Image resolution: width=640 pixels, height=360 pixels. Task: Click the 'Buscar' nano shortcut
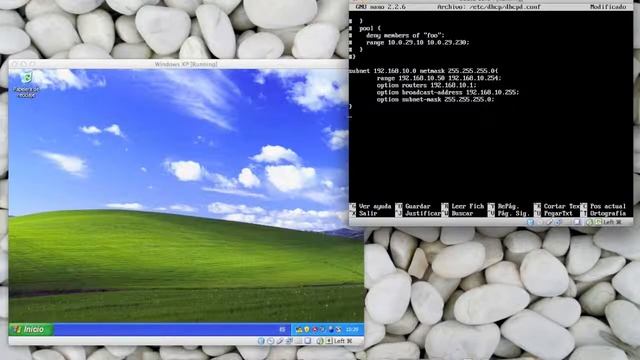[x=462, y=213]
